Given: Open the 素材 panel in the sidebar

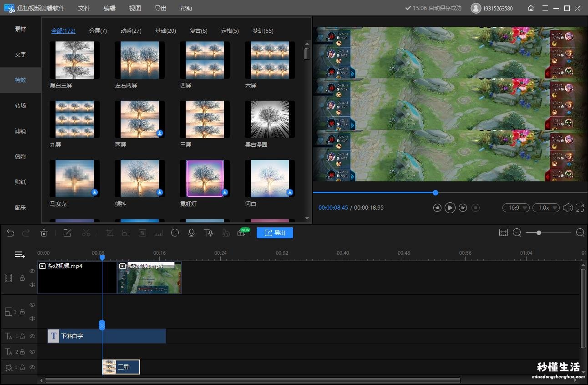Looking at the screenshot, I should (x=20, y=29).
